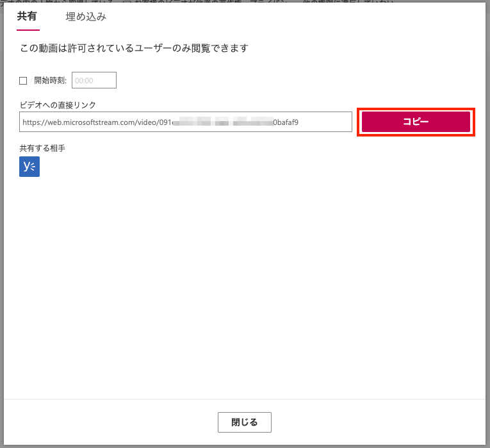Click the blurred part of the video URL

223,122
